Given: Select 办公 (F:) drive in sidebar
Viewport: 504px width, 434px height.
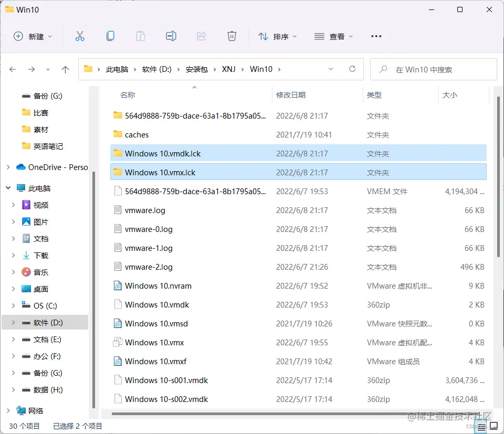Looking at the screenshot, I should (x=47, y=356).
